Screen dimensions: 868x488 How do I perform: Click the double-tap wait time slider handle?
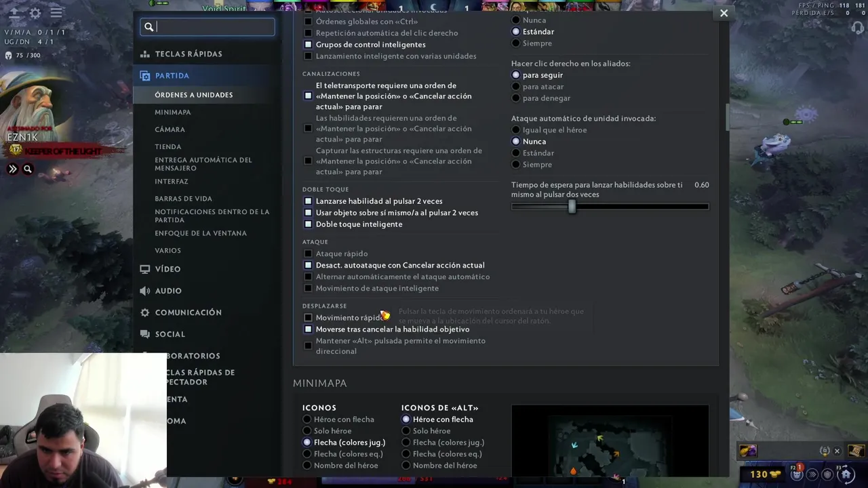pos(572,207)
